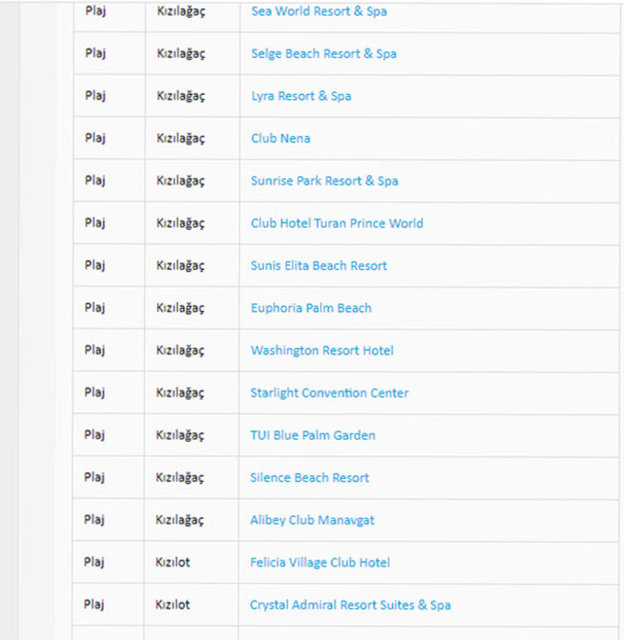
Task: Follow the Euphoria Palm Beach link
Action: [x=311, y=308]
